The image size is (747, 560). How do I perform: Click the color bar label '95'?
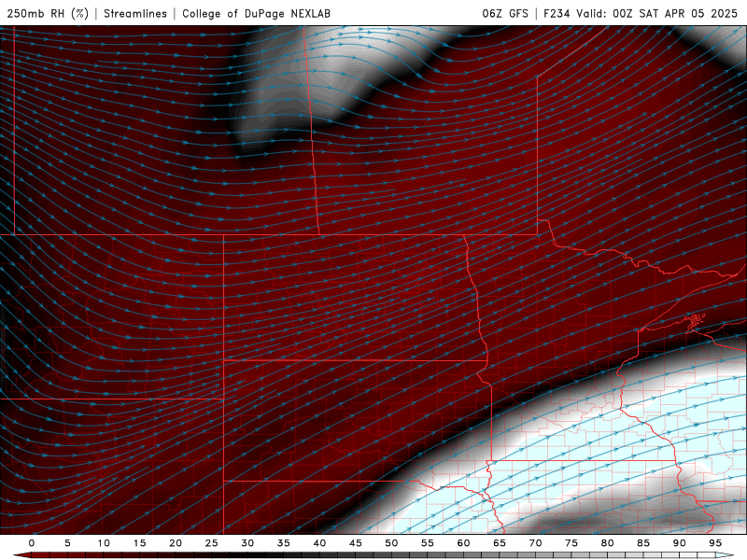(x=715, y=543)
